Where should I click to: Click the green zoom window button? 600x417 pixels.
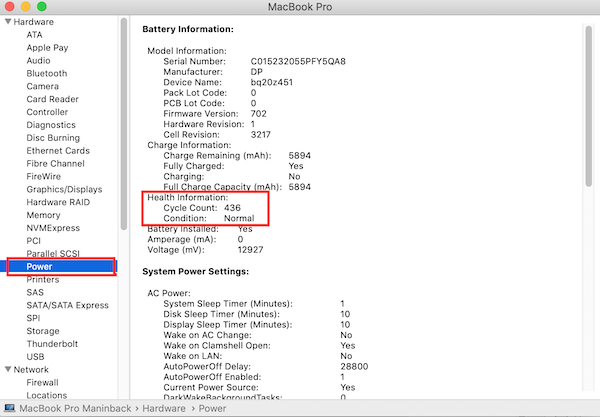[x=42, y=7]
